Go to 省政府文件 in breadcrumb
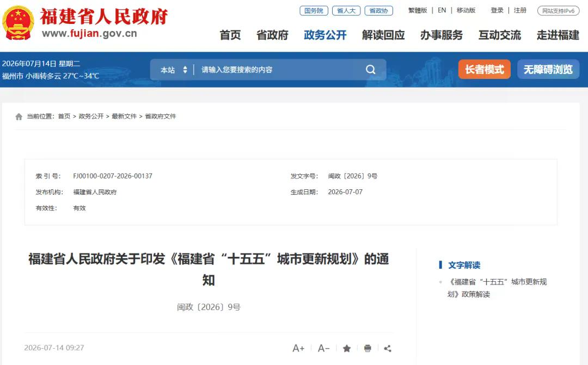The width and height of the screenshot is (588, 365). coord(161,116)
